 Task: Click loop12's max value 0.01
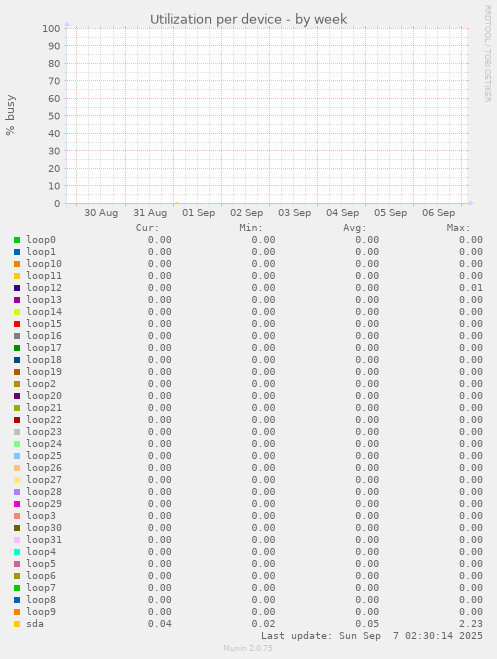tap(471, 288)
